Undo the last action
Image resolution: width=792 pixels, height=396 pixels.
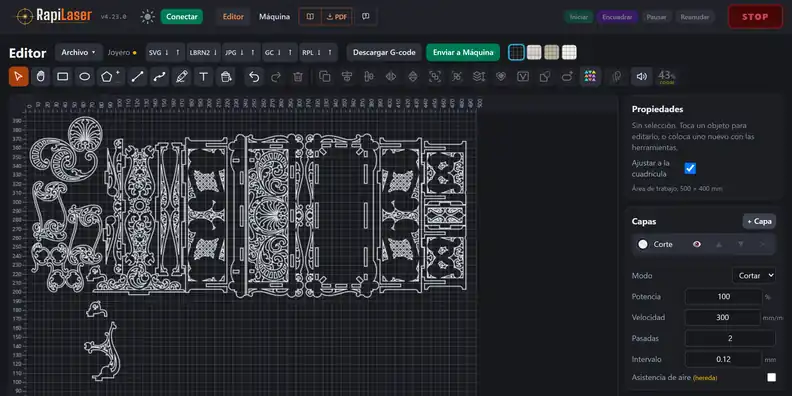pos(254,77)
